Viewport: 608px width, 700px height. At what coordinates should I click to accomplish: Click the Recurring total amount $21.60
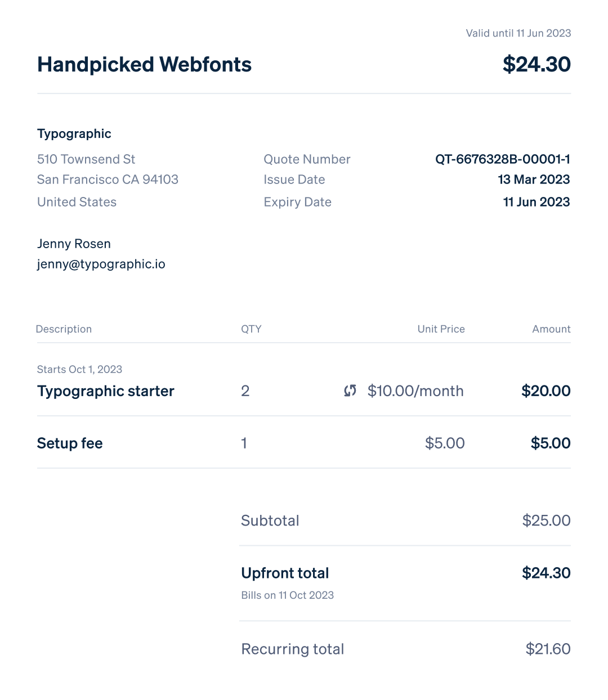point(548,649)
